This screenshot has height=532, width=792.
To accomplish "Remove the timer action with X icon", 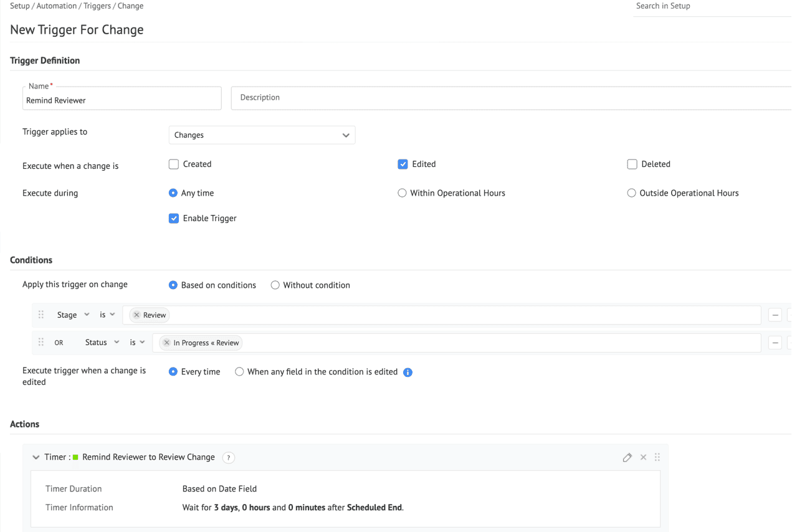I will pyautogui.click(x=643, y=457).
